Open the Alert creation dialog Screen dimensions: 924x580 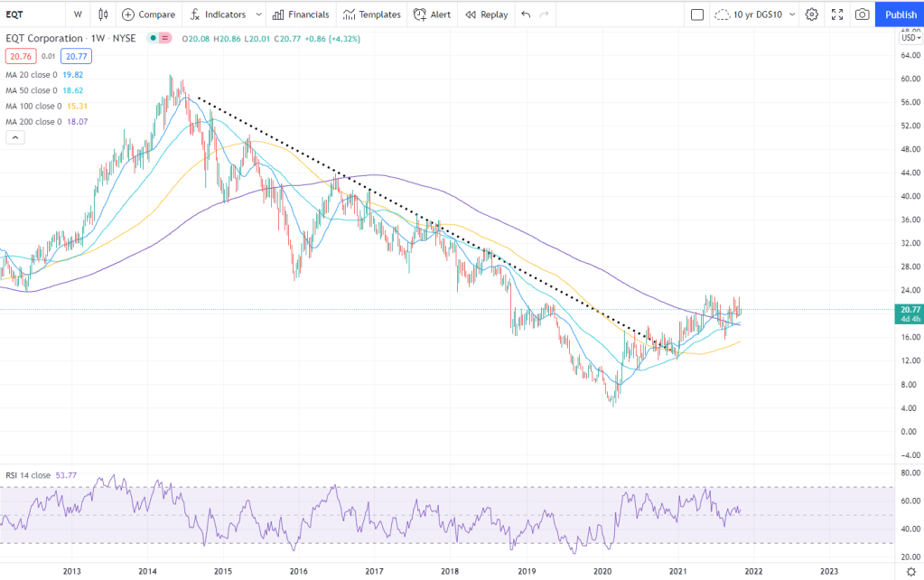432,14
